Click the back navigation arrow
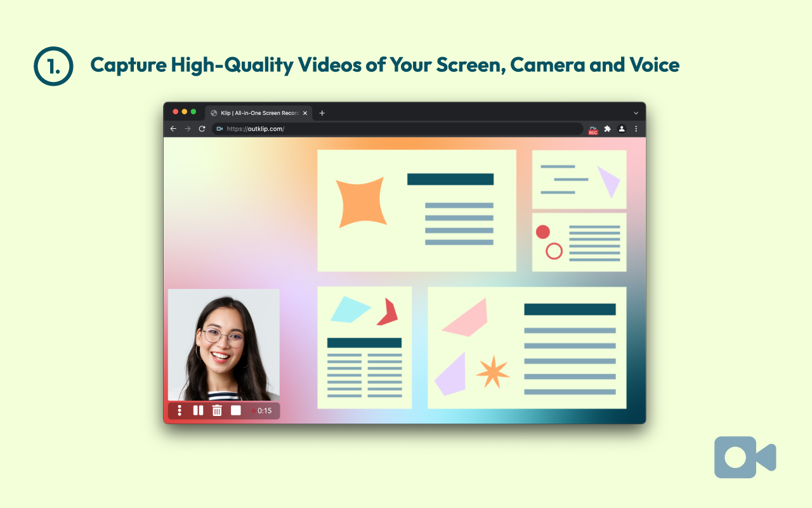 point(173,128)
